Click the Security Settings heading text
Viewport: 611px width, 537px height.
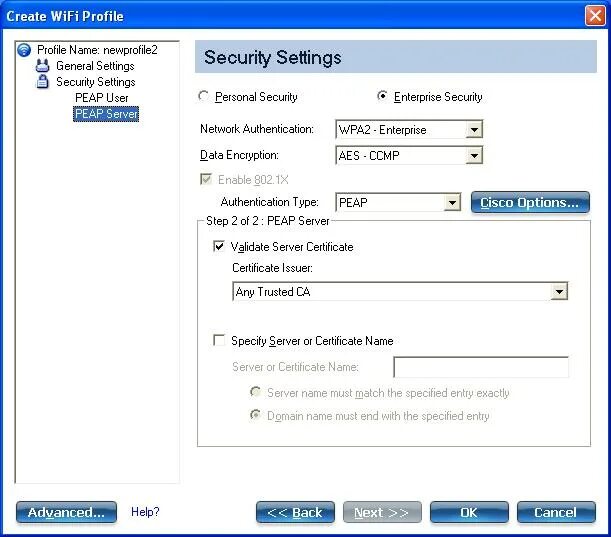coord(272,58)
